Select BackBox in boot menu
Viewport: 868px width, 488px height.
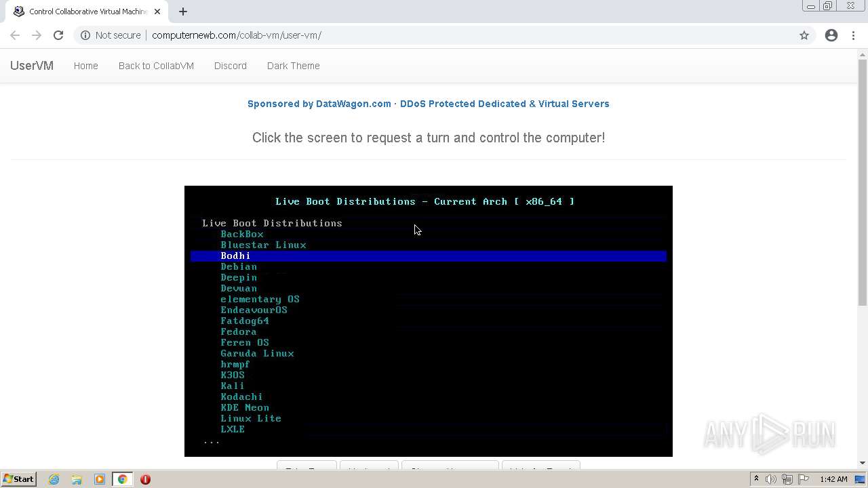pyautogui.click(x=242, y=234)
